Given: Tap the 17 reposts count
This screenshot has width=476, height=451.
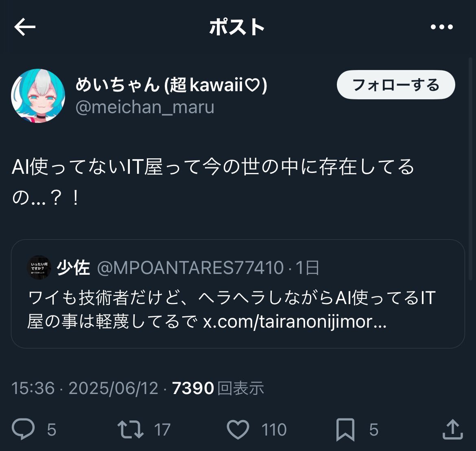Looking at the screenshot, I should (x=162, y=430).
